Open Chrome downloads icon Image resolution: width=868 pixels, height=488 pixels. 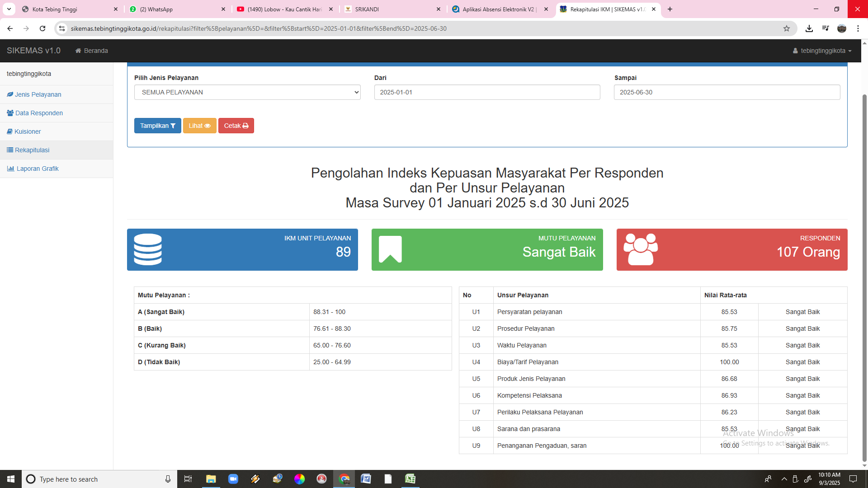[809, 28]
